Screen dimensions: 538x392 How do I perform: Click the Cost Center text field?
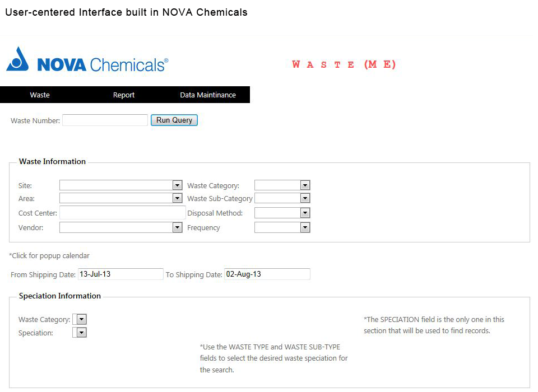[x=122, y=213]
